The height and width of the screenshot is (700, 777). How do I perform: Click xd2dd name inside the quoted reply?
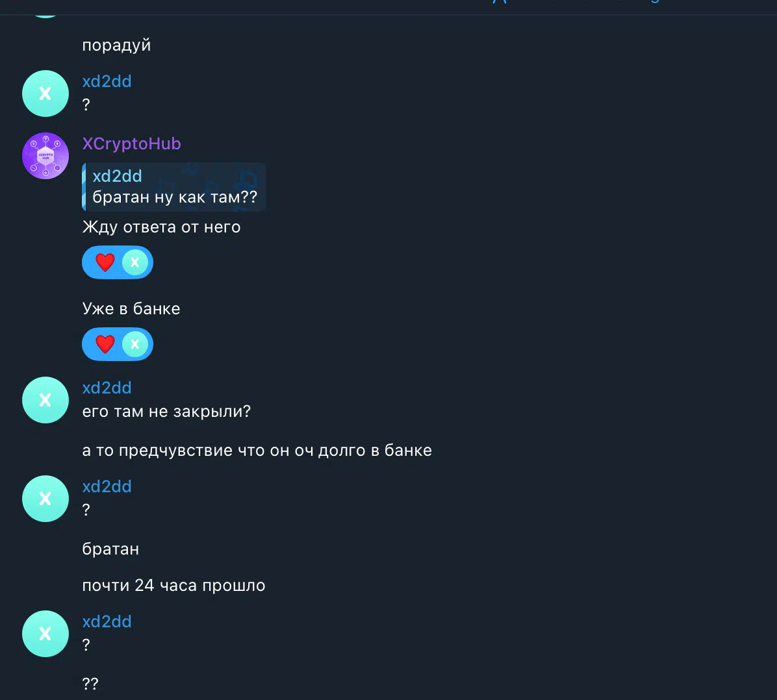coord(117,176)
